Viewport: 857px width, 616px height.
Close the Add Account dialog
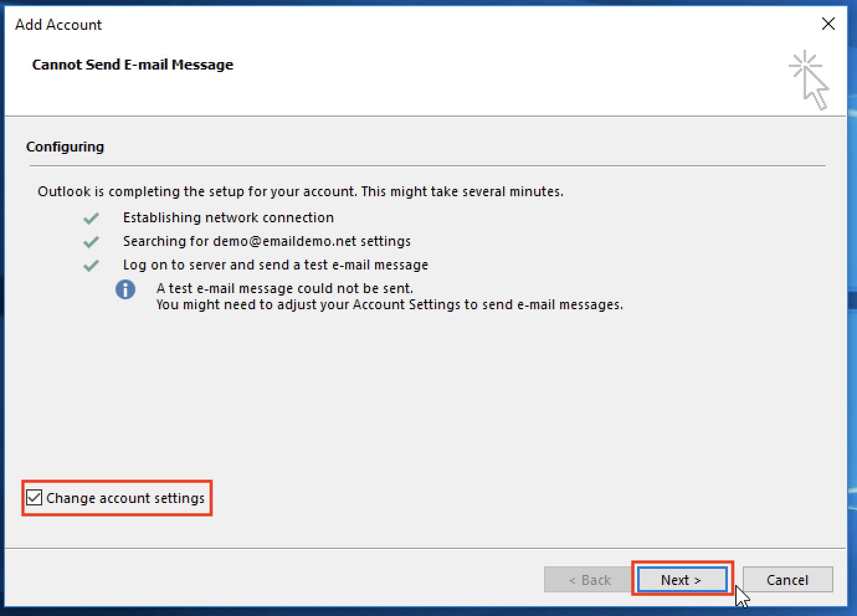click(x=828, y=24)
